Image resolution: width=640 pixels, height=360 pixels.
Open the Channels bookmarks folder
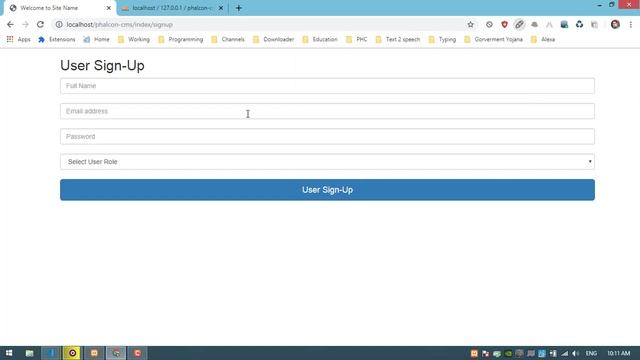pyautogui.click(x=228, y=39)
